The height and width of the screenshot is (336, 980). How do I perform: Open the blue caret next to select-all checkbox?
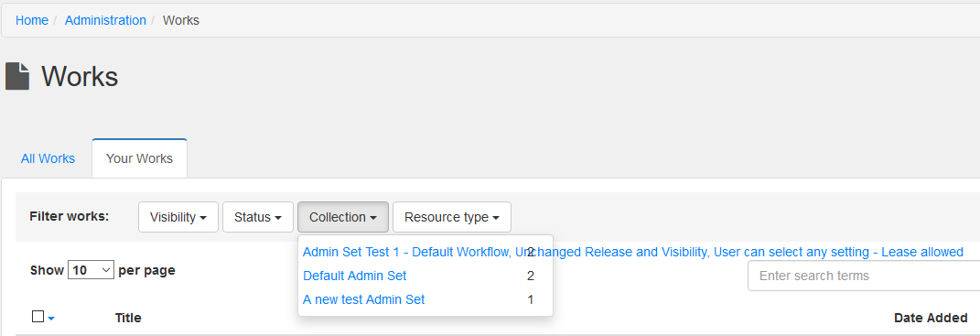coord(51,319)
